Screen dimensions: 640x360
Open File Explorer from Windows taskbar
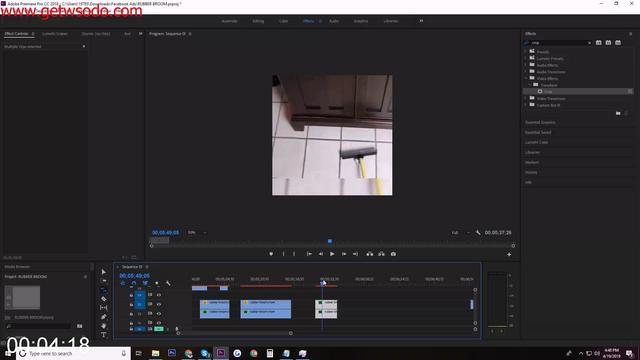click(155, 353)
